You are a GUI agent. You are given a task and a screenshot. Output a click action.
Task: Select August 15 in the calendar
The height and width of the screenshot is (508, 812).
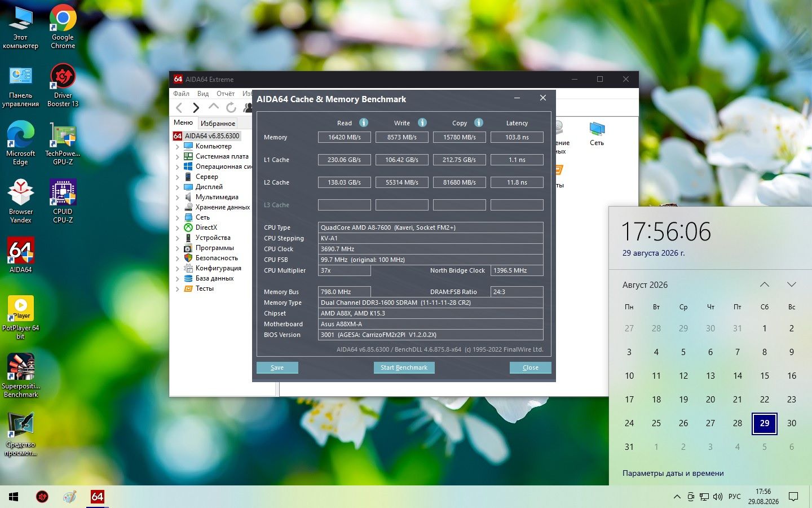coord(765,375)
